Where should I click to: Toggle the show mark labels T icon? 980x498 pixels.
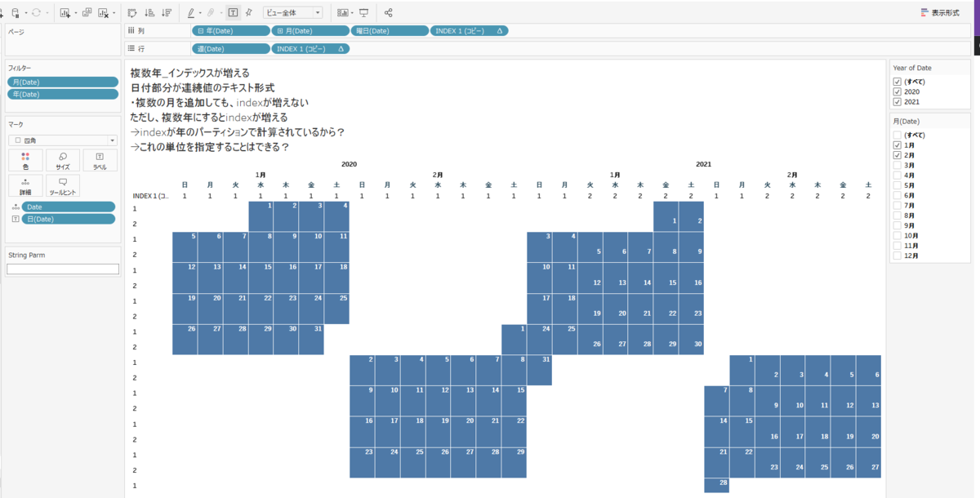[233, 13]
